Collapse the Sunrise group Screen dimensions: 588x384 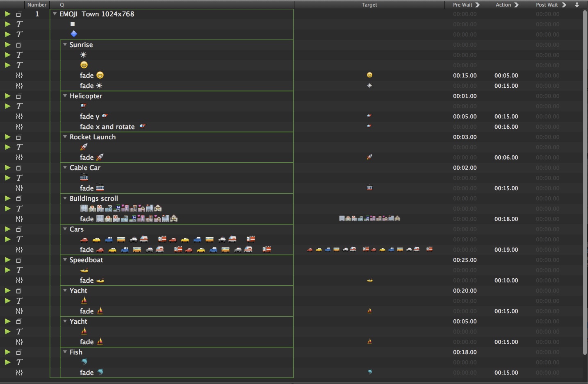65,45
